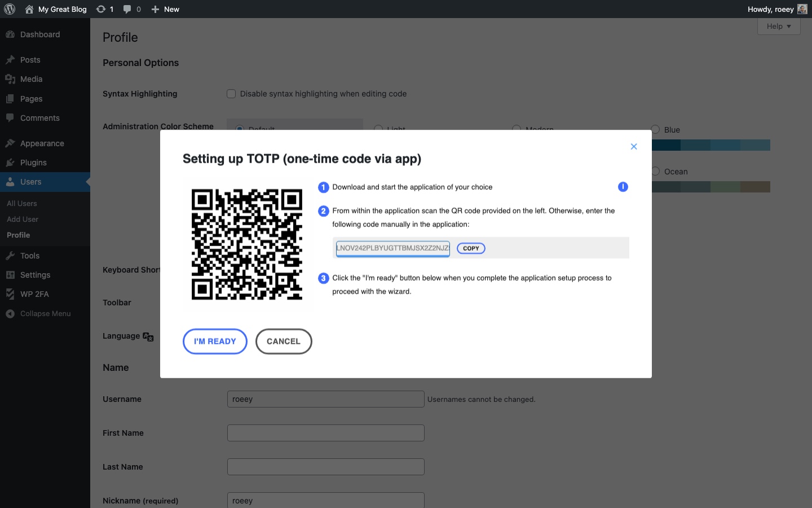Select the Blue color scheme radio
812x508 pixels.
pyautogui.click(x=655, y=129)
